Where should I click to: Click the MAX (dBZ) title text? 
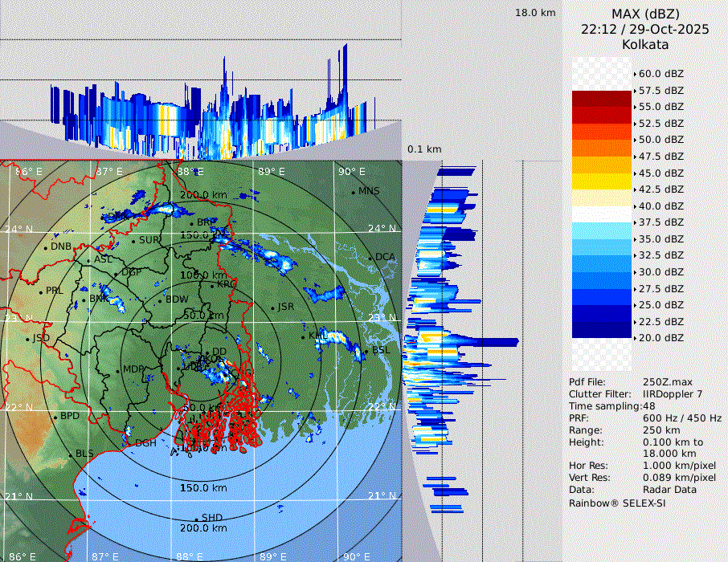point(645,14)
